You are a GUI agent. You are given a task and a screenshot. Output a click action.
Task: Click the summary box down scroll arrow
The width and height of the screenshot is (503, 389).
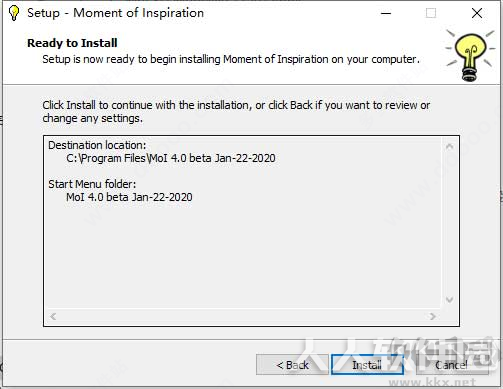[x=449, y=300]
